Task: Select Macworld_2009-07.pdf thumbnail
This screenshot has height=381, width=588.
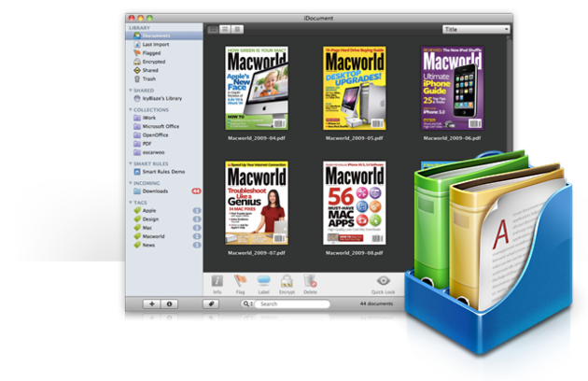Action: (x=257, y=203)
